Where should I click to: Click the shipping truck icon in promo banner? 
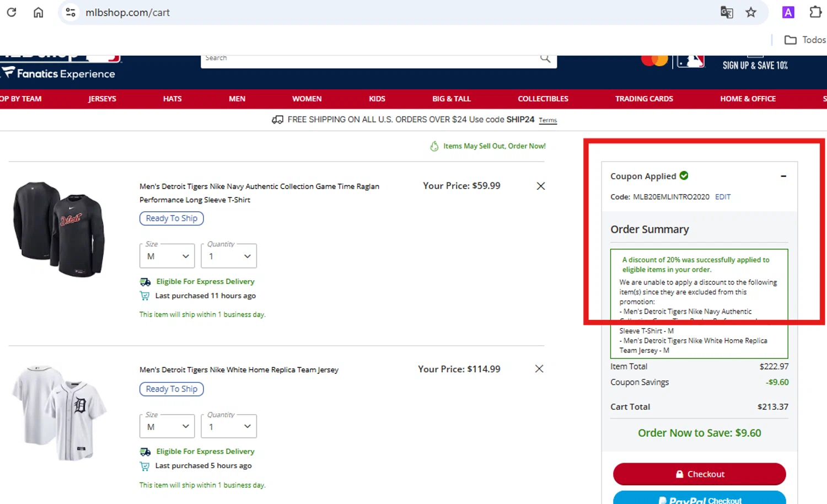[278, 120]
